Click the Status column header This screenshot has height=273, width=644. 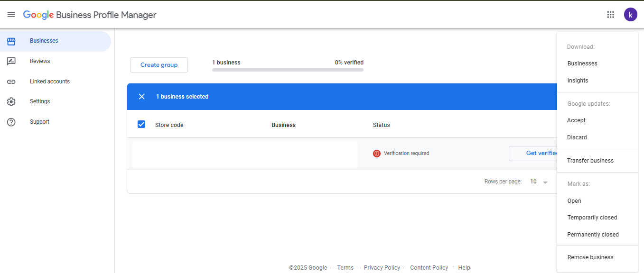382,125
